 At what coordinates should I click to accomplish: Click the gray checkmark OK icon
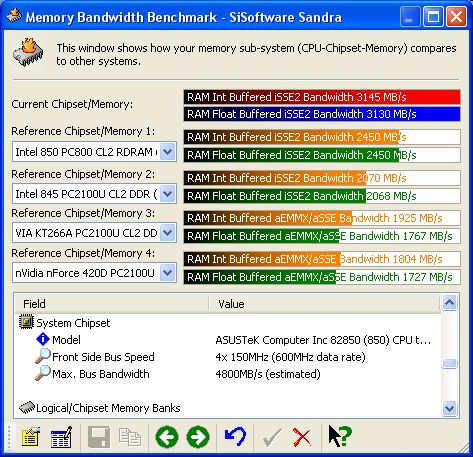coord(272,437)
